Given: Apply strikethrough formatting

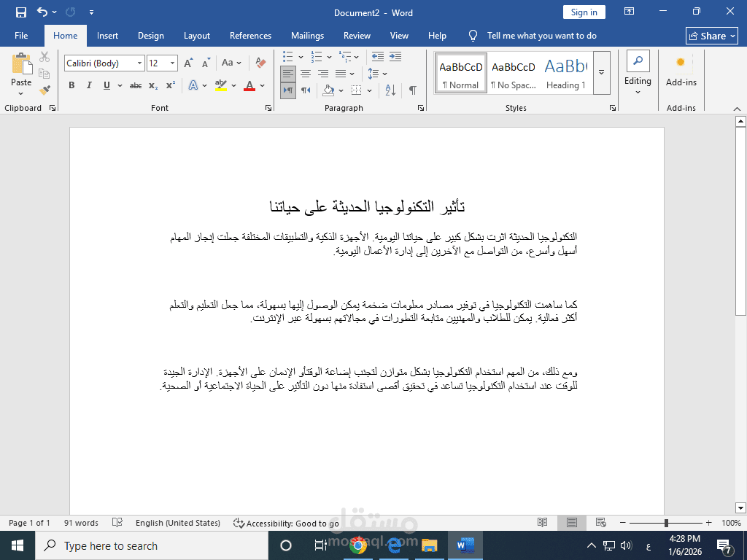Looking at the screenshot, I should (135, 85).
